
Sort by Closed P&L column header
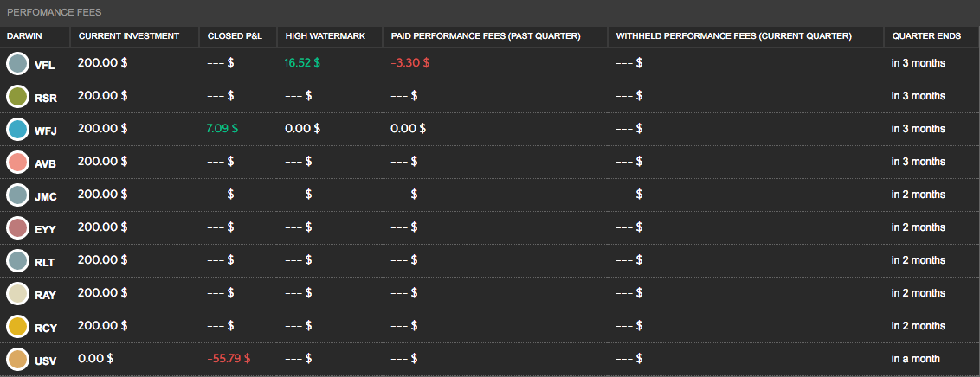(235, 35)
